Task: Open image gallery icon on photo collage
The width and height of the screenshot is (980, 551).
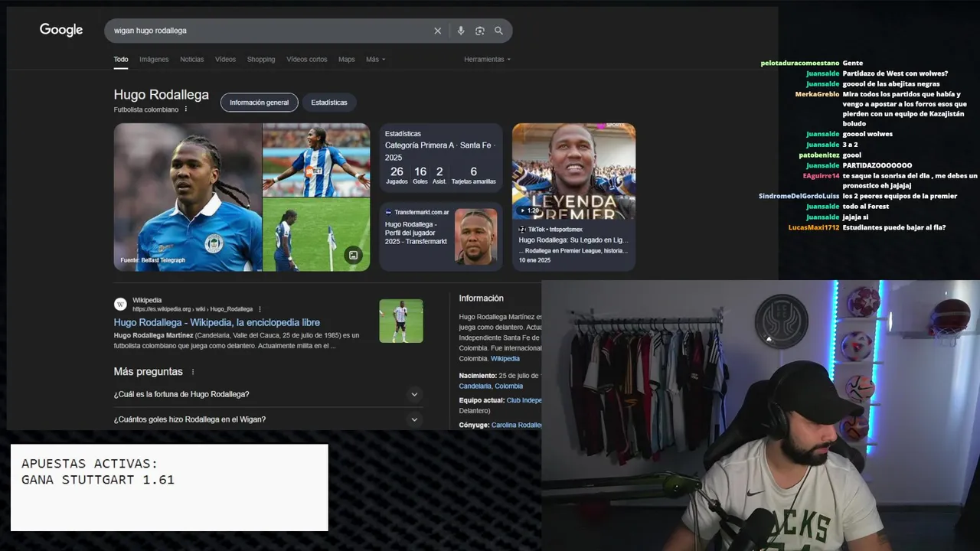Action: (353, 255)
